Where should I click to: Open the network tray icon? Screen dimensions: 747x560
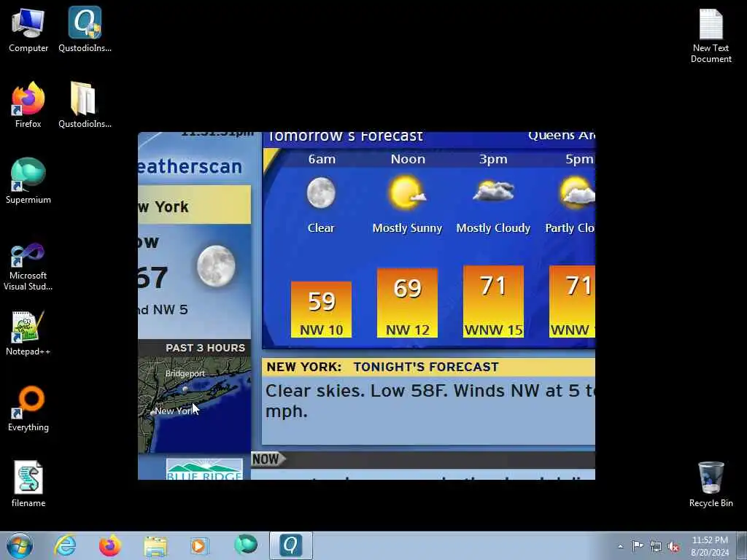(656, 546)
